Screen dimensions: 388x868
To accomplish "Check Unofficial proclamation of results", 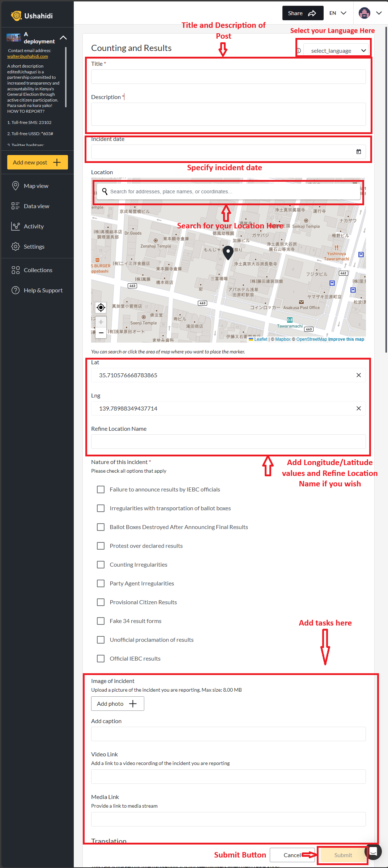I will (x=101, y=640).
